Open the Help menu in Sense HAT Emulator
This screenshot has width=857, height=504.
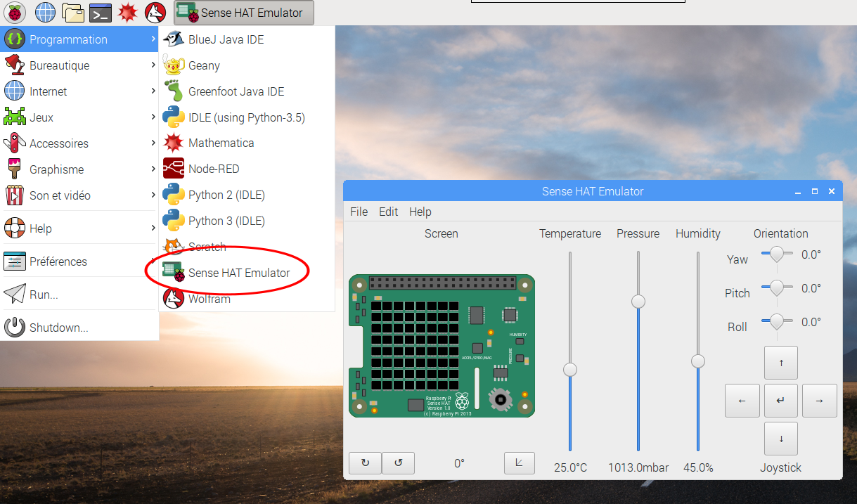click(420, 212)
